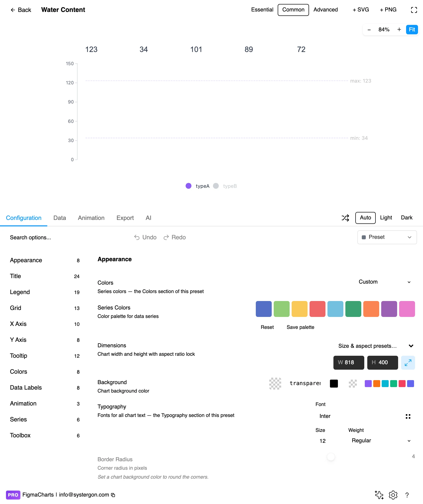423x504 pixels.
Task: Enter fullscreen chart preview
Action: [414, 10]
